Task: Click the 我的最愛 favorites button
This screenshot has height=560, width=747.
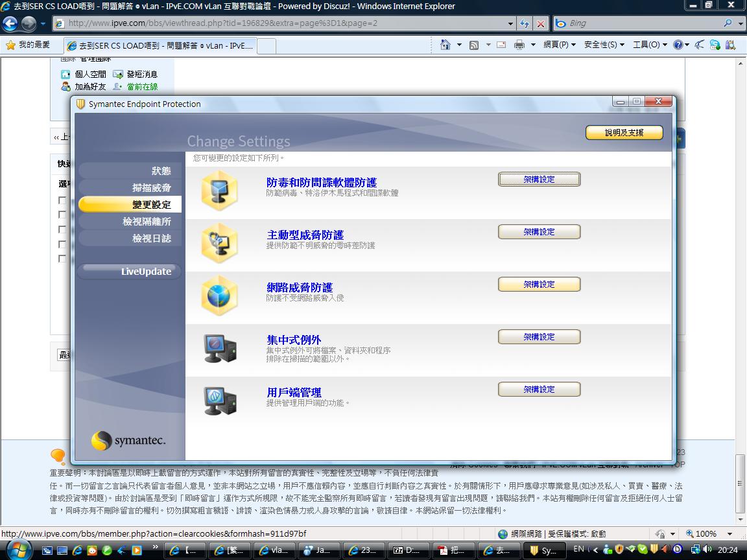Action: click(28, 45)
